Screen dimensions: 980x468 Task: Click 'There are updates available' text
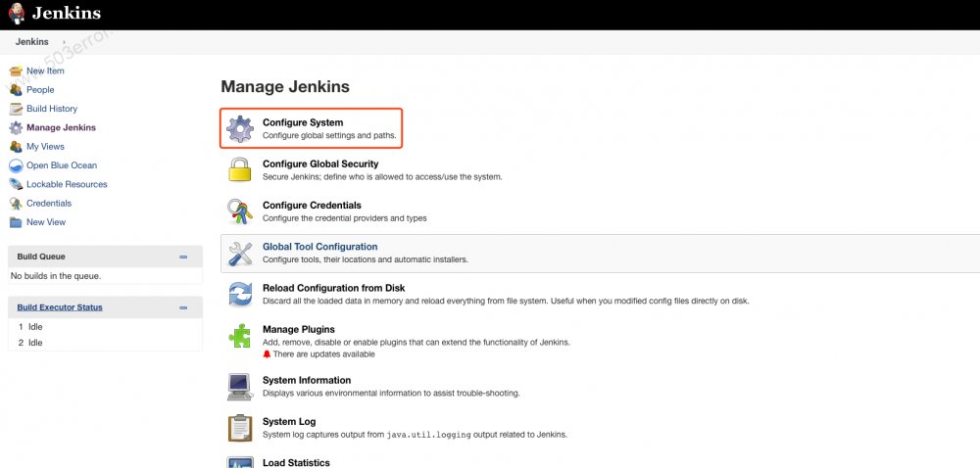tap(323, 353)
